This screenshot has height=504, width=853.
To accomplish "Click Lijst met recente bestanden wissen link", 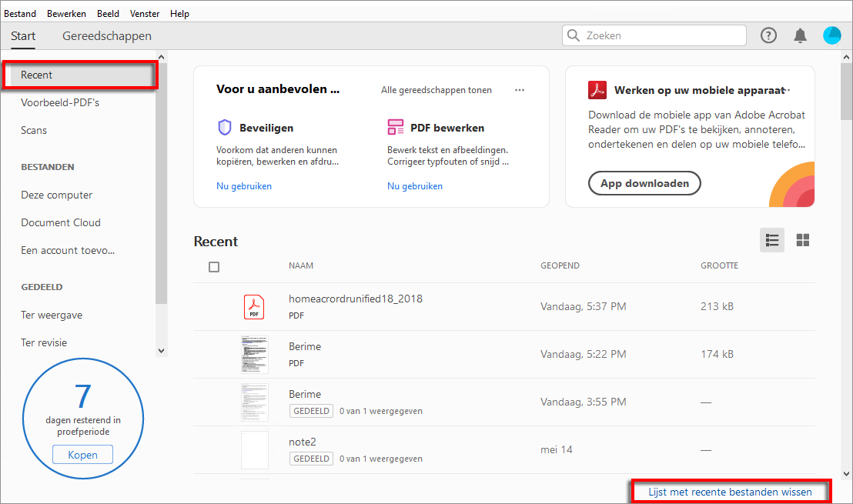I will [730, 491].
